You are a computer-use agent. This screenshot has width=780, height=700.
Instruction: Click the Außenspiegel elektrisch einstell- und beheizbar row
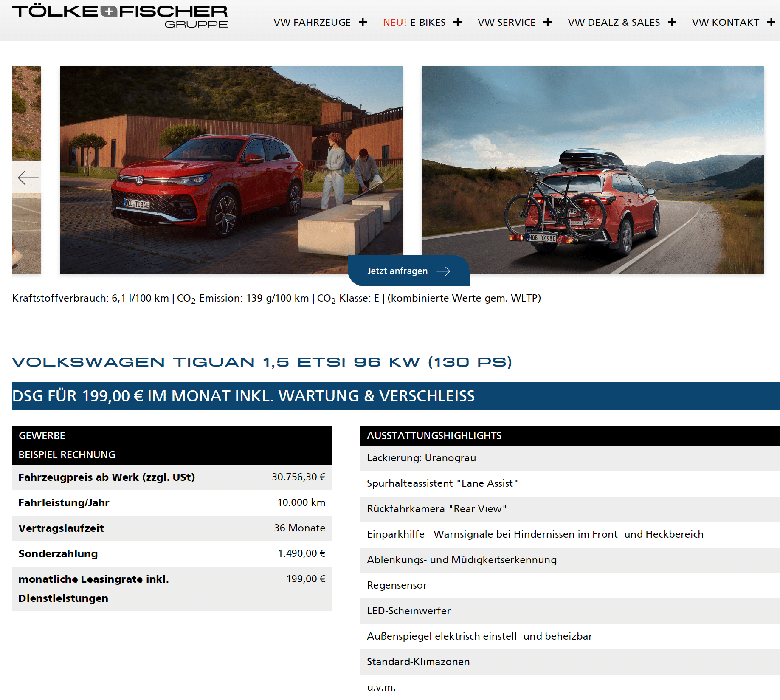pos(570,636)
